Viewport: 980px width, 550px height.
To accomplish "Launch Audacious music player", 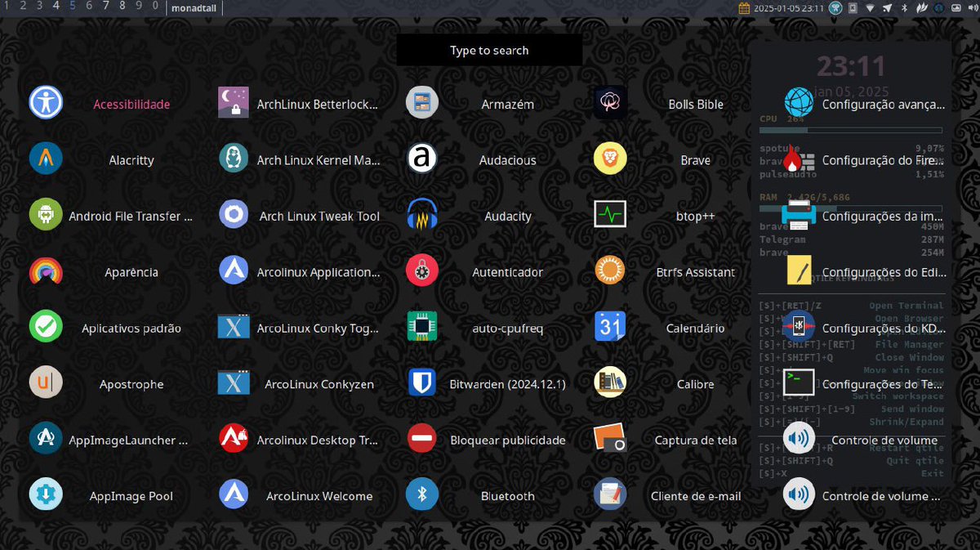I will point(422,160).
